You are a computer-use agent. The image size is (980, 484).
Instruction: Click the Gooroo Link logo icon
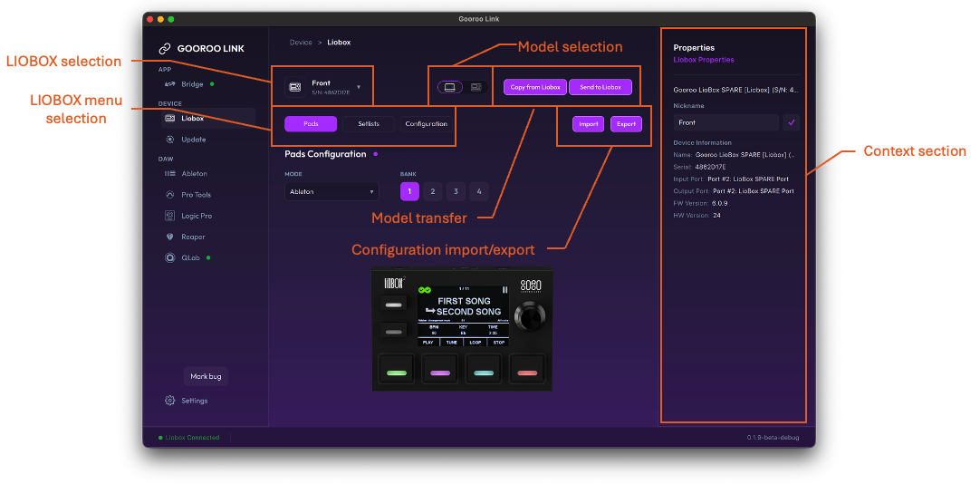(164, 48)
